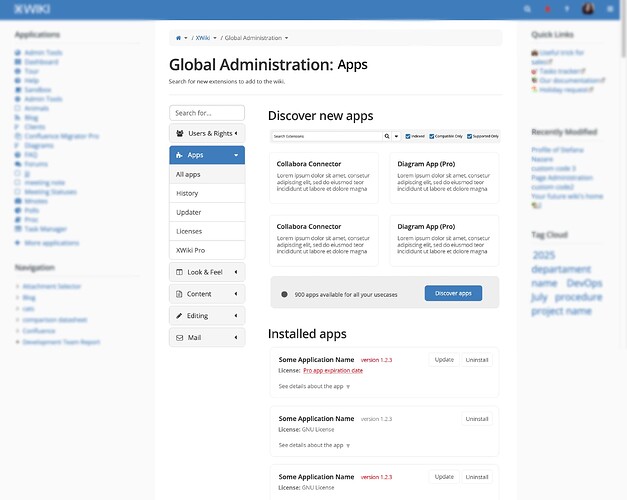The width and height of the screenshot is (627, 500).
Task: Click the Users & Rights people icon
Action: (x=180, y=133)
